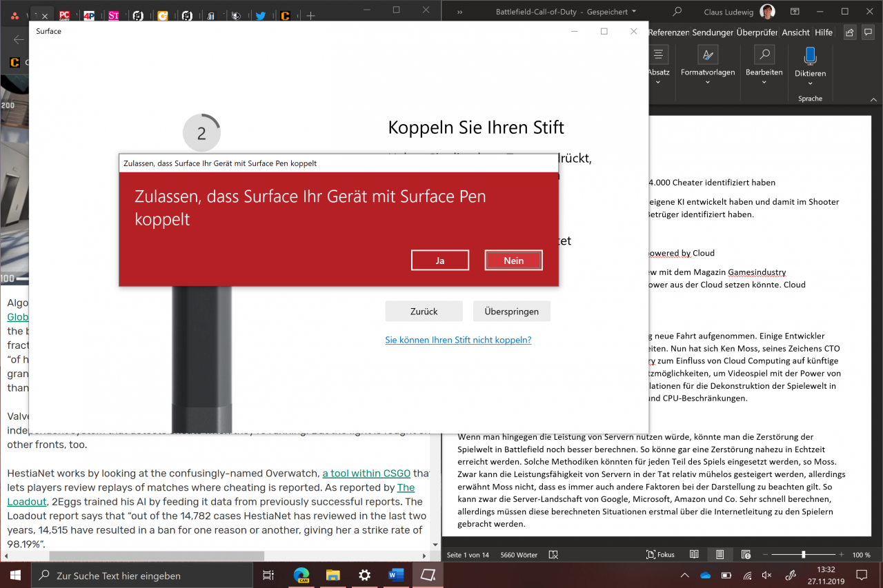
Task: Switch to the Ansicht tab in Word
Action: 796,32
